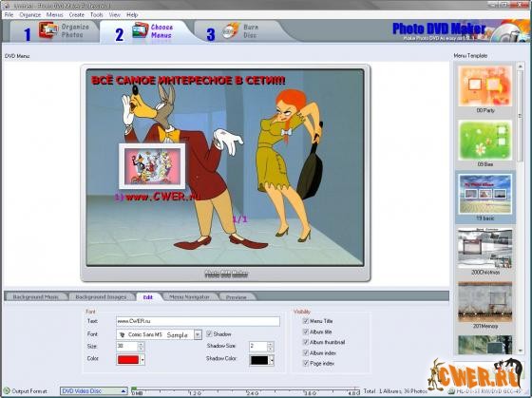Click the red text Color swatch

[x=128, y=360]
